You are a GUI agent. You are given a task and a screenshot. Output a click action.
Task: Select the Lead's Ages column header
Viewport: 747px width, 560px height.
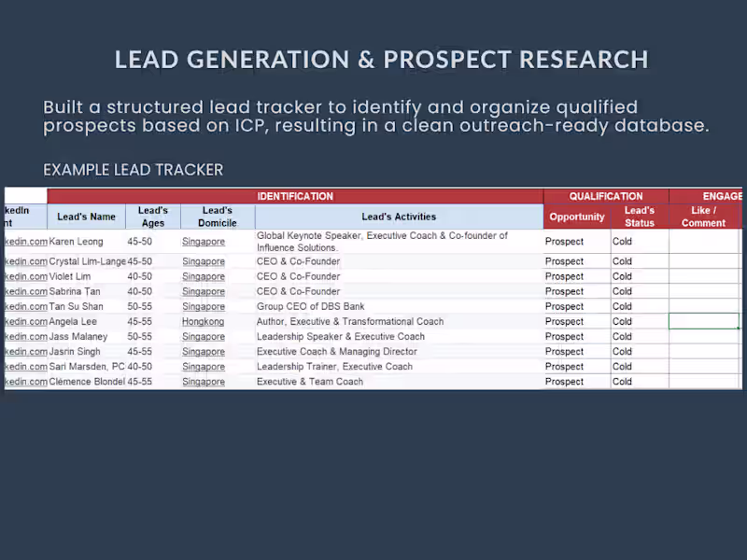(153, 217)
